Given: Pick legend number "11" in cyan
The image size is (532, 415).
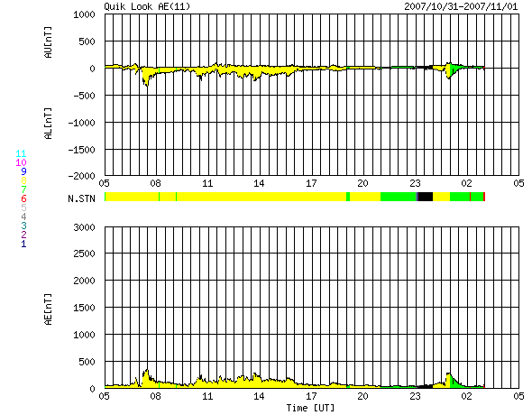Looking at the screenshot, I should 21,153.
